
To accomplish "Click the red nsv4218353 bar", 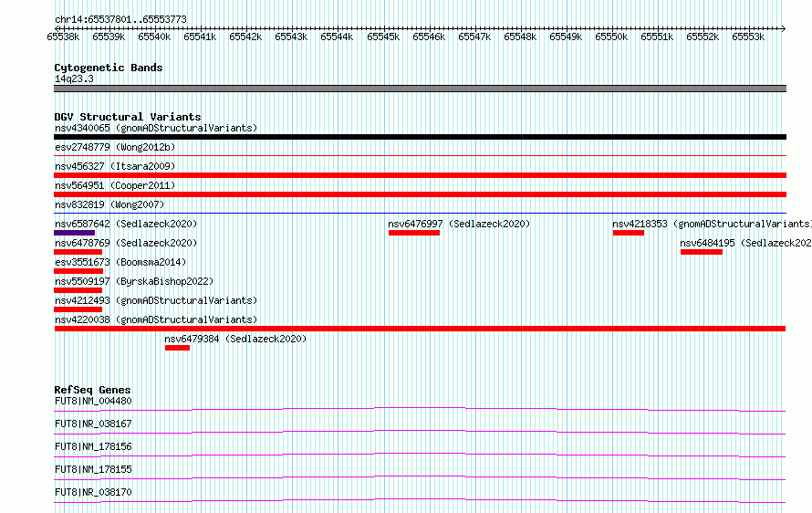I will (629, 233).
